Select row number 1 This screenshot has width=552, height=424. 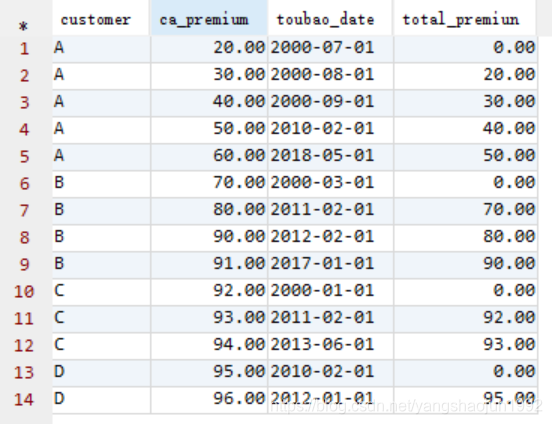[26, 49]
